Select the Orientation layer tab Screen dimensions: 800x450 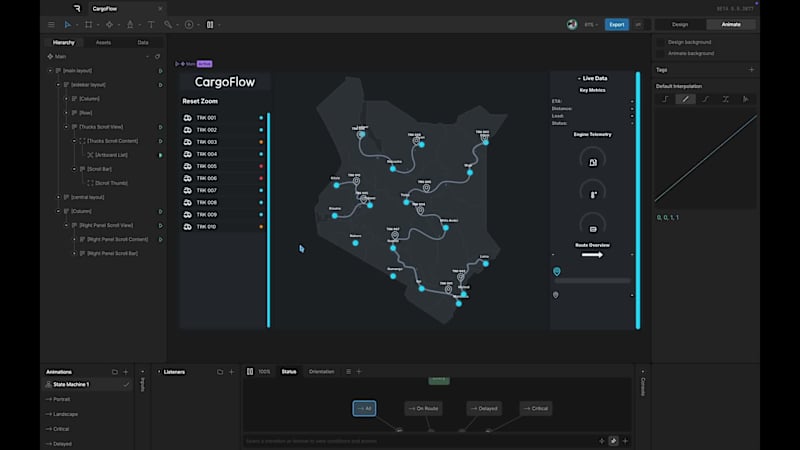pyautogui.click(x=321, y=371)
